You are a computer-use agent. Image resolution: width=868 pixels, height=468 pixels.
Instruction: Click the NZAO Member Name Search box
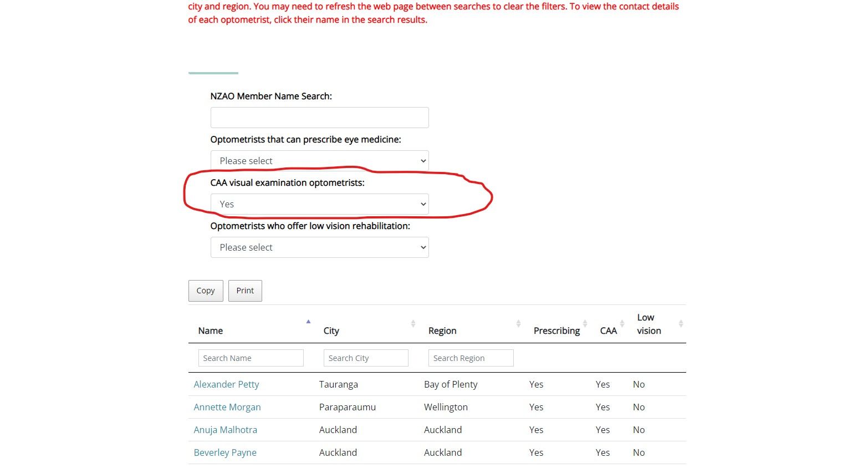(319, 117)
